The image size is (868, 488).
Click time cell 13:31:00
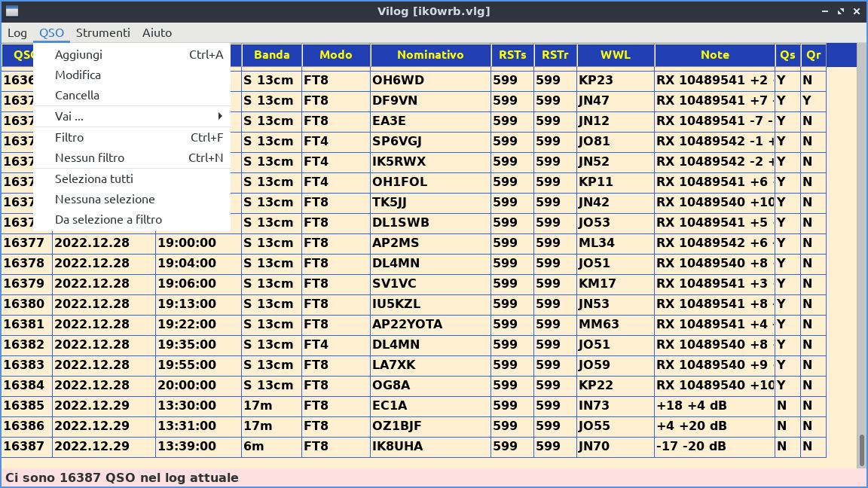(198, 426)
